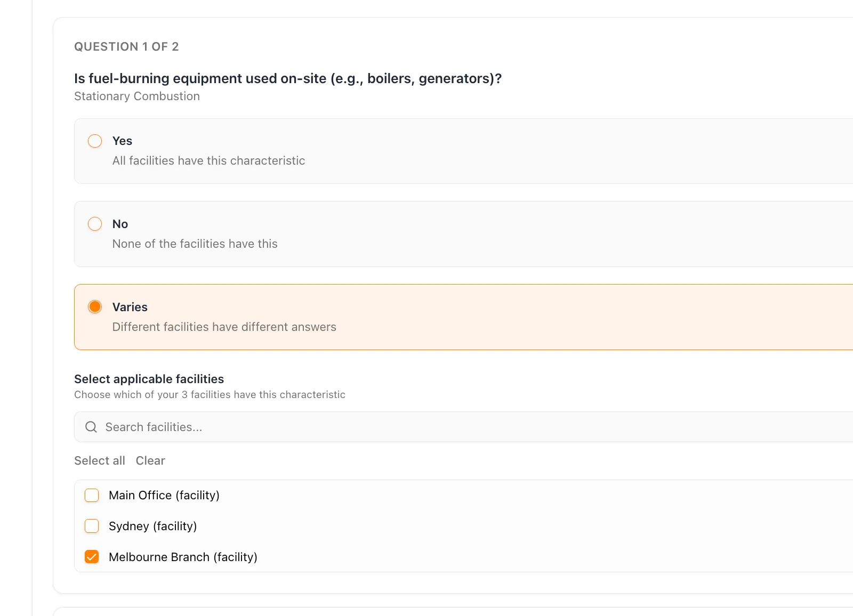Click the Sydney (facility) label

(153, 526)
